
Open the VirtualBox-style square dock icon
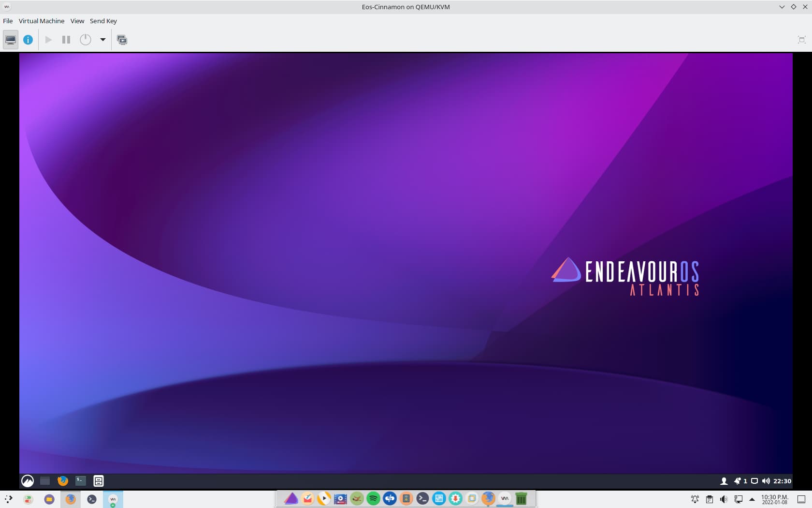pos(472,498)
